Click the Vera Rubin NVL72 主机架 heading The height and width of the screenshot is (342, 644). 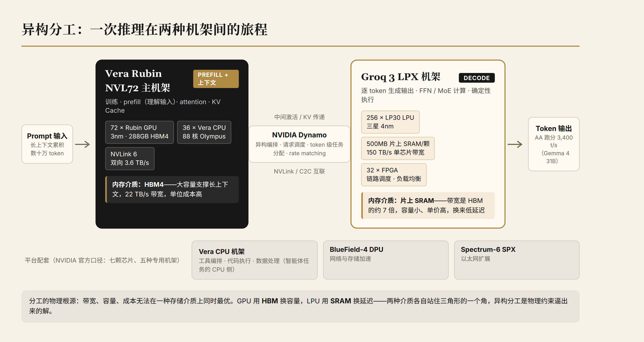click(138, 81)
